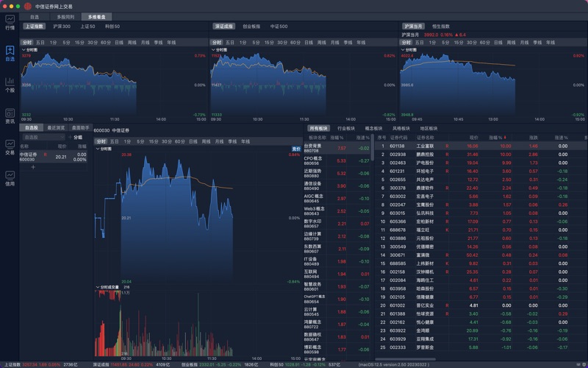Switch the first chart to 科创50
The image size is (588, 368).
(112, 26)
